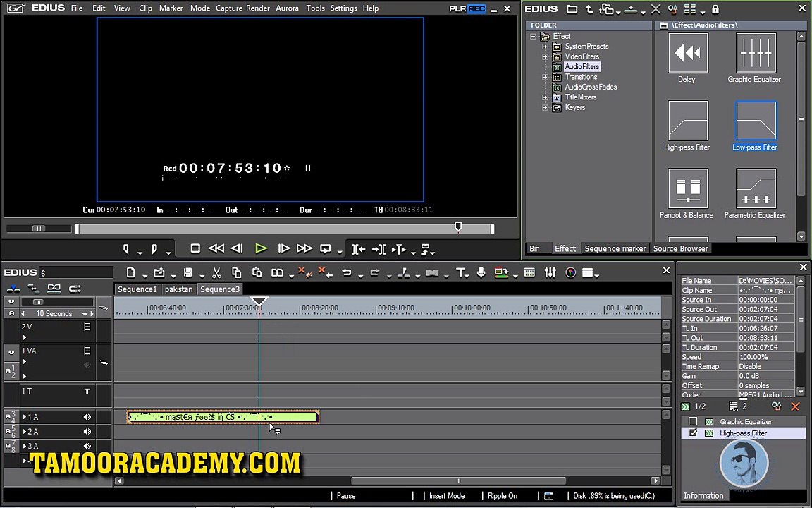Image resolution: width=812 pixels, height=508 pixels.
Task: Switch to the Sequence marker tab
Action: 615,249
